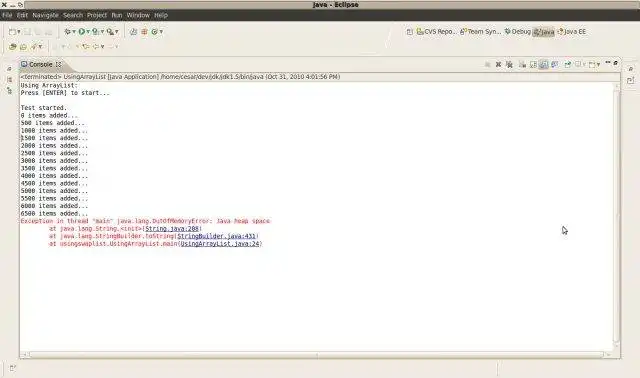Minimize the Console view panel
This screenshot has height=378, width=640.
pos(608,62)
